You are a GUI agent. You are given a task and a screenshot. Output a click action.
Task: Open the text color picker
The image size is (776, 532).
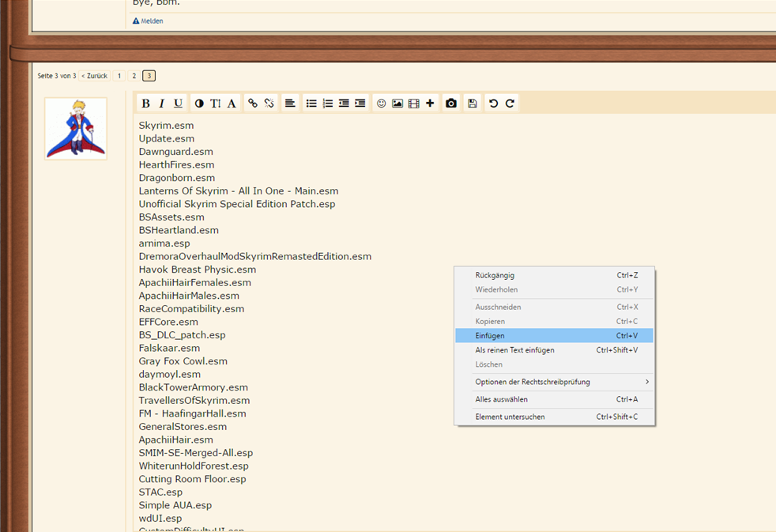[x=199, y=104]
